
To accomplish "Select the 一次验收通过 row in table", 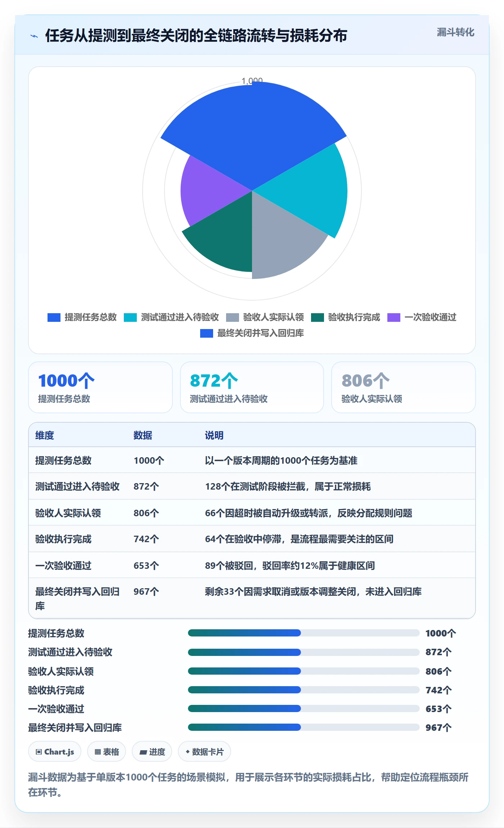I will (252, 565).
